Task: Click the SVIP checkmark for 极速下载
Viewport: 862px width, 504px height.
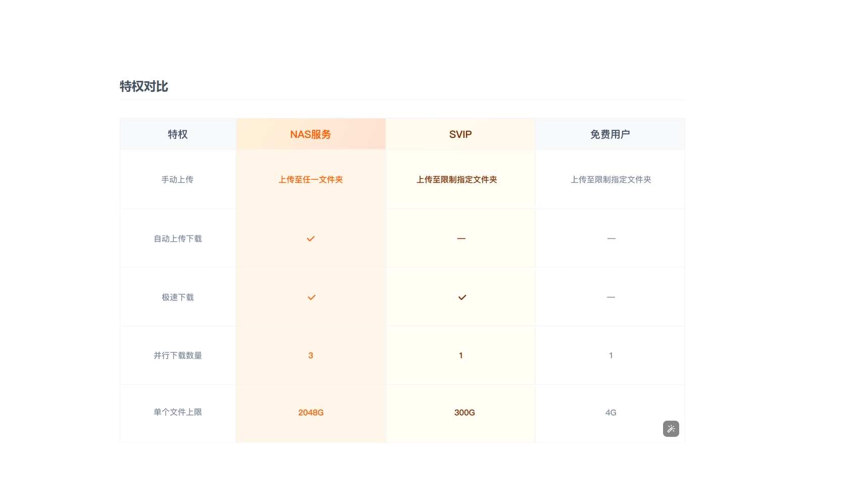Action: click(x=462, y=297)
